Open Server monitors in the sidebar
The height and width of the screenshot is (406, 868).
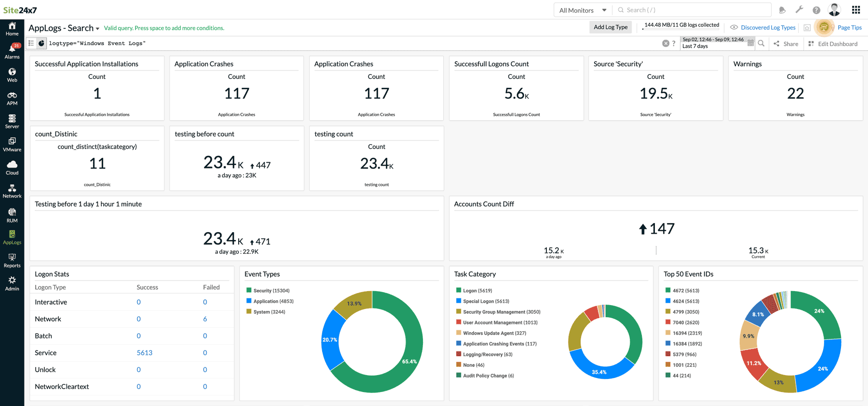[x=12, y=121]
